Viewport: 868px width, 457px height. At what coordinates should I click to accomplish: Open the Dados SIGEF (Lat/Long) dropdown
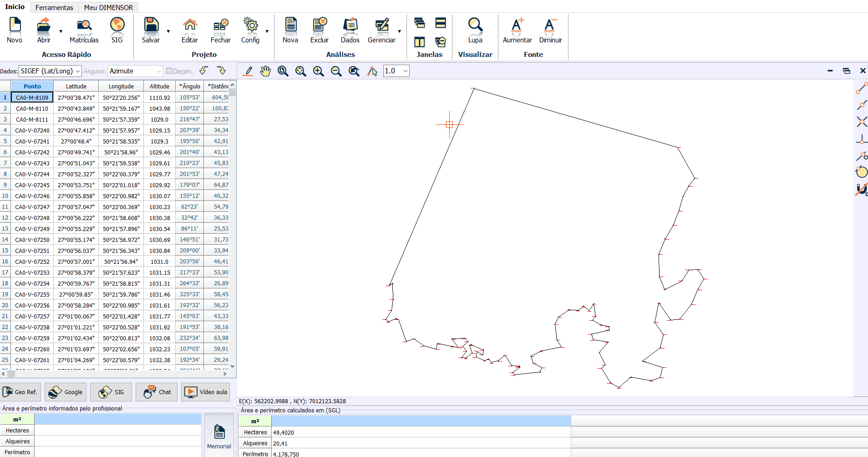[x=50, y=71]
